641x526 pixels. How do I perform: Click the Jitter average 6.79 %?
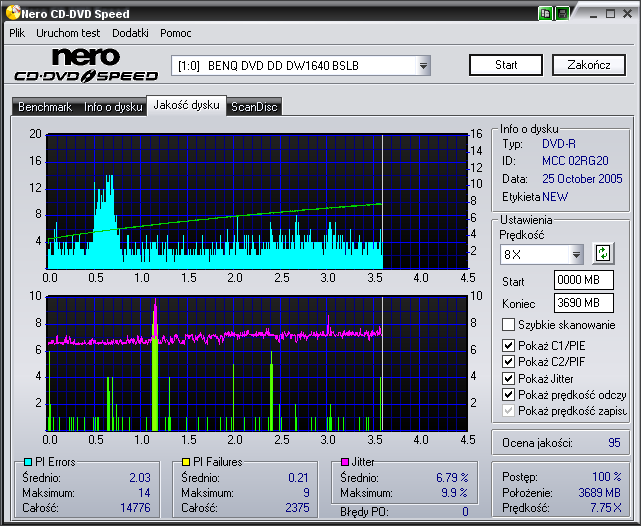(452, 477)
